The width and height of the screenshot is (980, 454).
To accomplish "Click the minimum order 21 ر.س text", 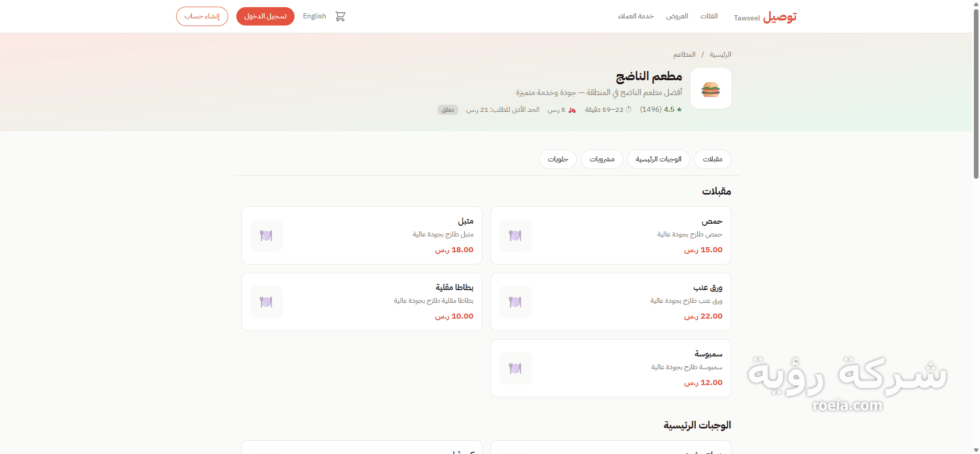I will tap(503, 110).
